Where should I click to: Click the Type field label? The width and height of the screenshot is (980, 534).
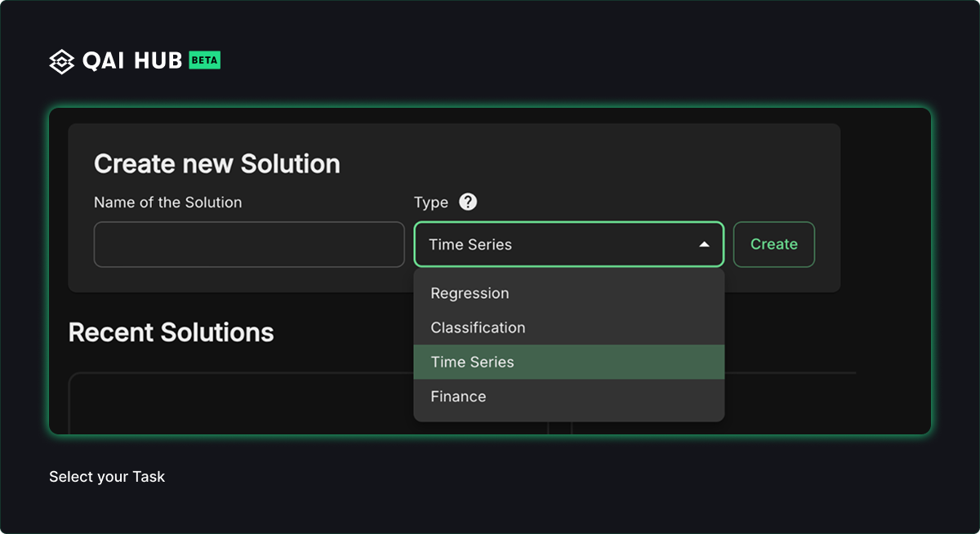[x=430, y=202]
